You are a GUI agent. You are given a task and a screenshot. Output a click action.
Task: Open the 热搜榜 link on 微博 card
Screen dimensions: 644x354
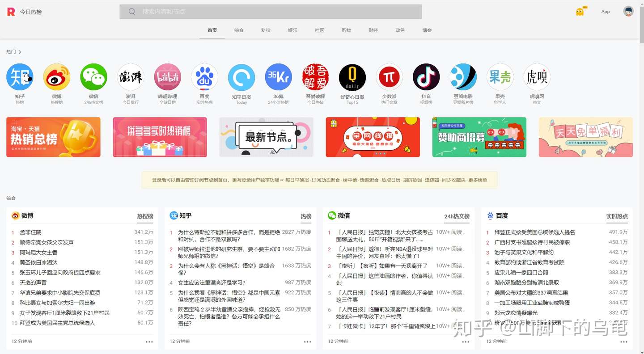click(145, 216)
